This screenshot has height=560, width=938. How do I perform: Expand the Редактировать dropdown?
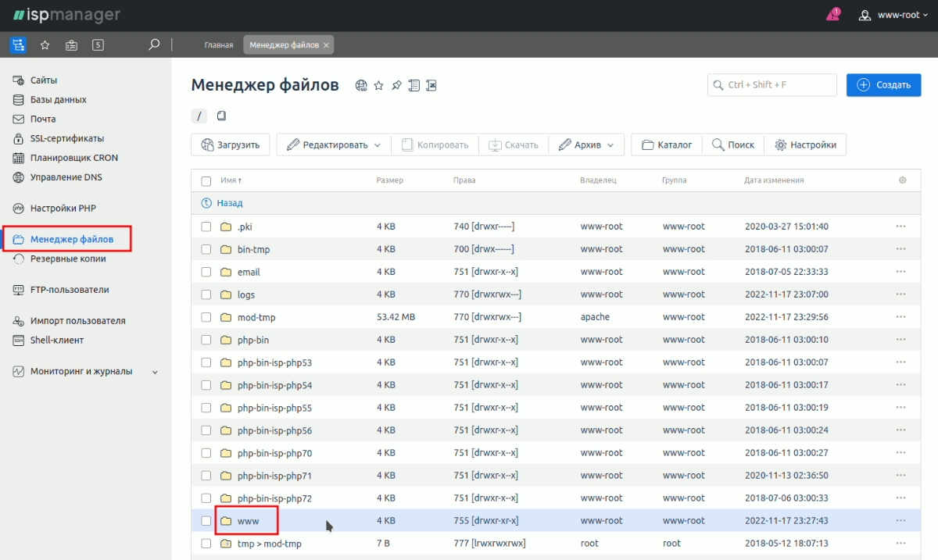pyautogui.click(x=334, y=144)
